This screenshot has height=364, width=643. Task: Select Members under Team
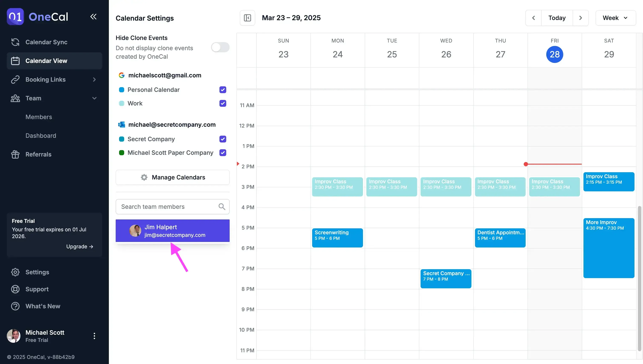pyautogui.click(x=38, y=117)
